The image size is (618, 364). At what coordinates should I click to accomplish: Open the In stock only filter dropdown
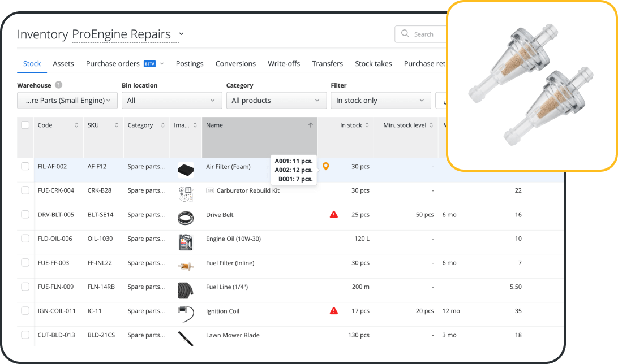(x=380, y=100)
